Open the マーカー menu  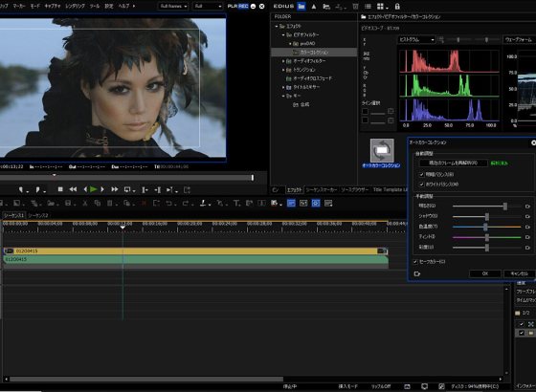point(19,6)
